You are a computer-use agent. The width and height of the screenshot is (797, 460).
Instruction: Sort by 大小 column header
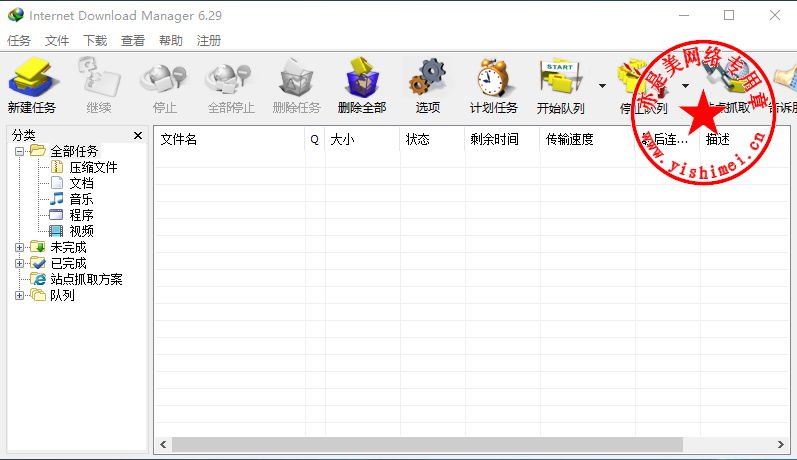(362, 139)
